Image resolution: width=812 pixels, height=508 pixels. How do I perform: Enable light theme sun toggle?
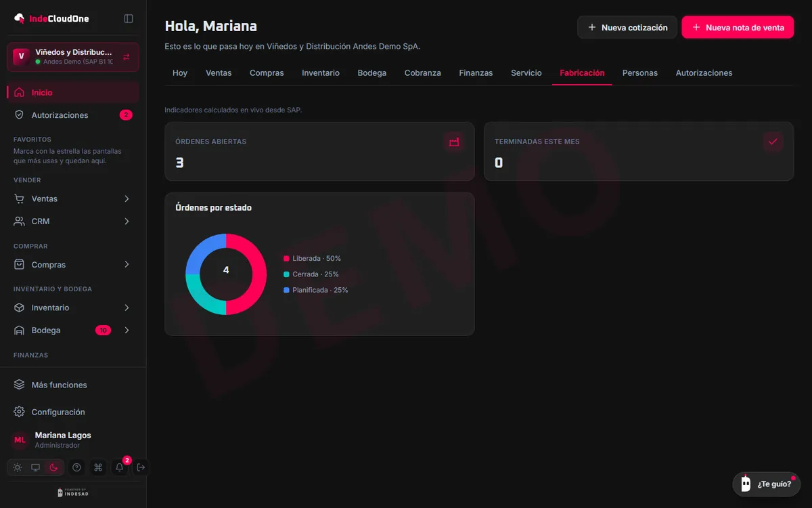(x=18, y=467)
